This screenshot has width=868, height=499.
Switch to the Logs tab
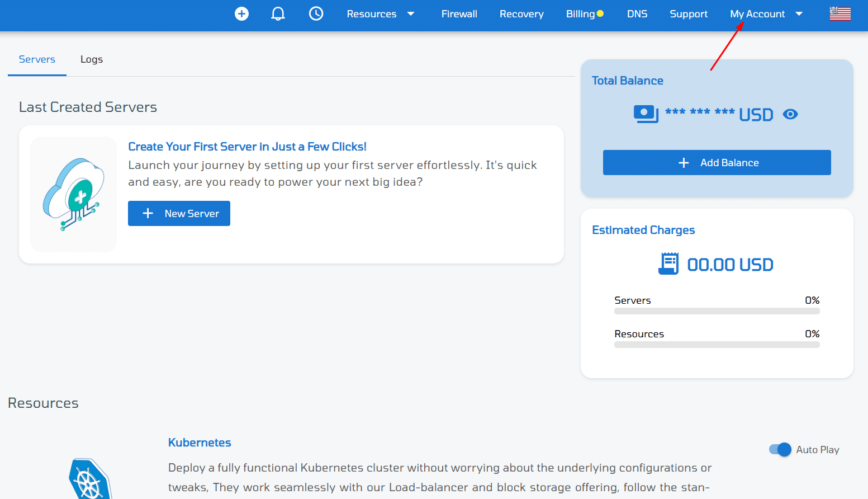[92, 59]
